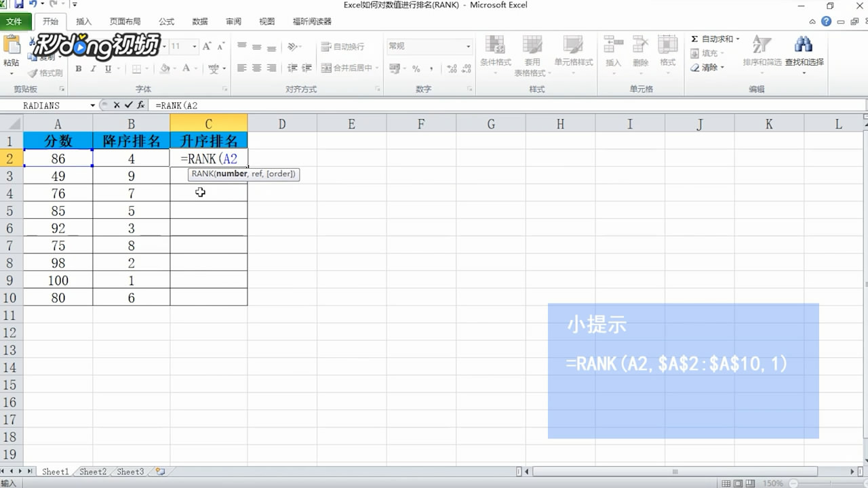The image size is (868, 488).
Task: Click the formula bar input field
Action: 509,106
